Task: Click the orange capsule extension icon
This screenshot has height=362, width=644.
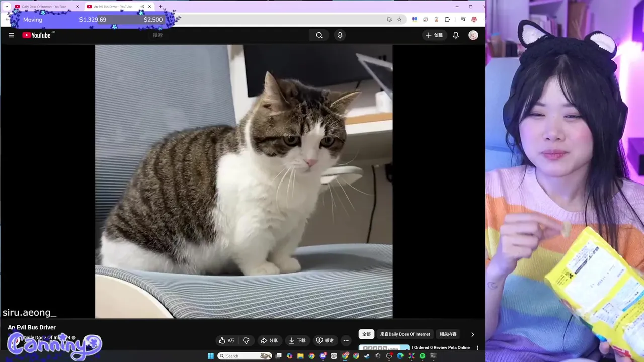Action: click(436, 19)
